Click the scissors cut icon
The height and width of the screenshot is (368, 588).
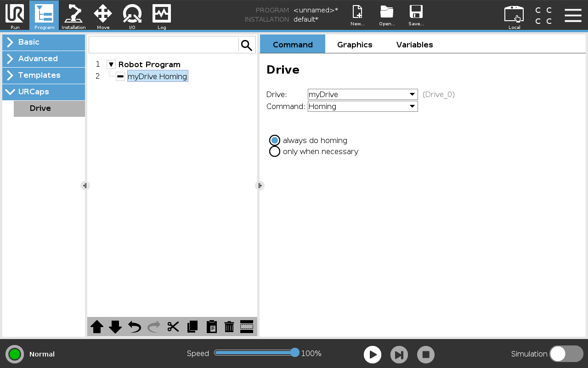pyautogui.click(x=173, y=327)
